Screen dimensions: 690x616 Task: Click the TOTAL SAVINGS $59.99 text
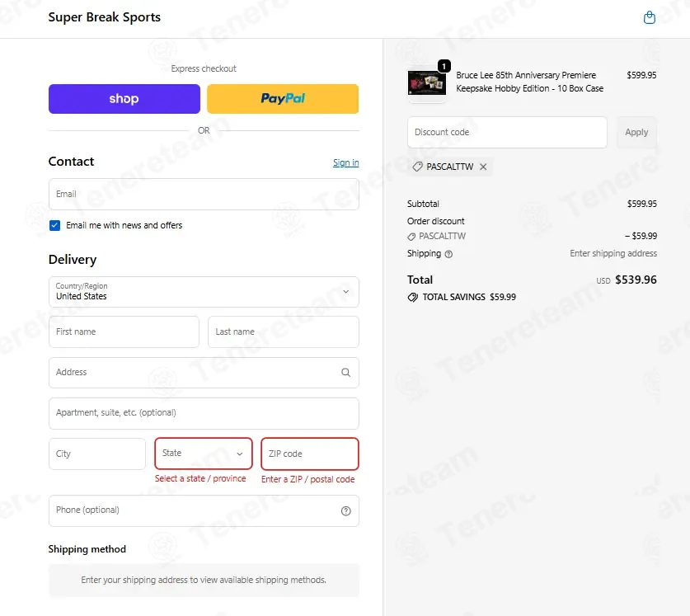[x=469, y=297]
